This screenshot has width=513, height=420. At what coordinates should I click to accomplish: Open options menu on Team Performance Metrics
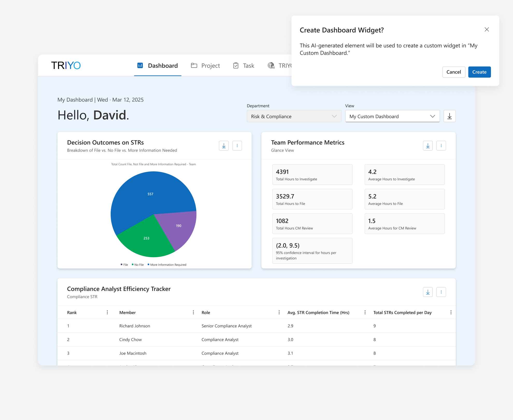click(441, 145)
